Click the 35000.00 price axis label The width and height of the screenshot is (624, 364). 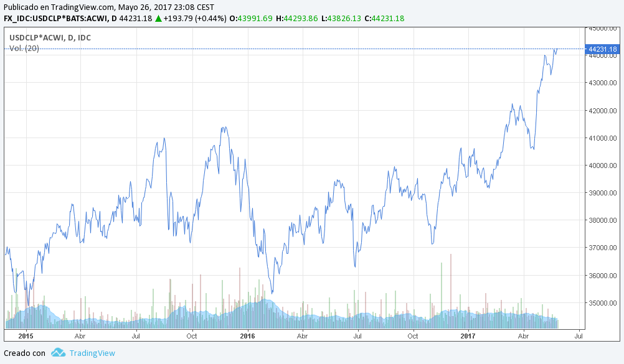602,303
